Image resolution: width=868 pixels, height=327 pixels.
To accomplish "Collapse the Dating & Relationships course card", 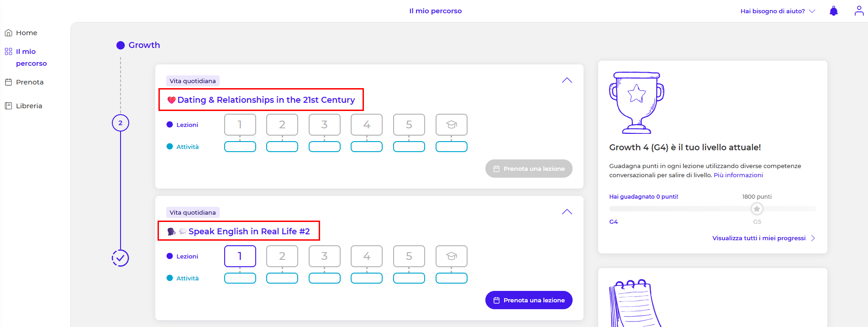I will [567, 80].
